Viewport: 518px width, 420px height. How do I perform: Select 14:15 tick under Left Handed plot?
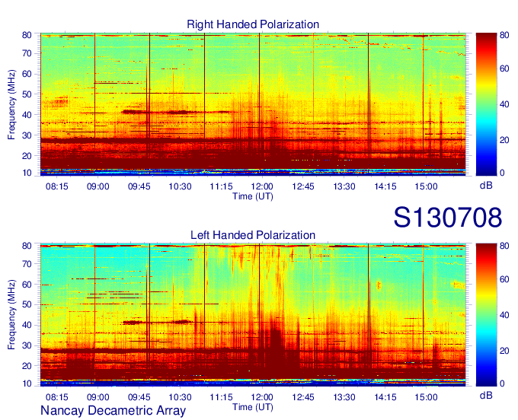pyautogui.click(x=385, y=397)
